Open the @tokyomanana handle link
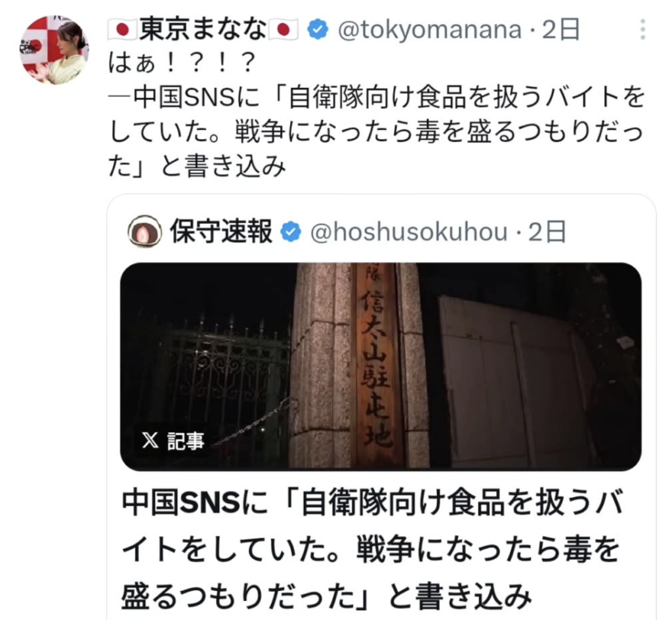672x620 pixels. (x=429, y=30)
